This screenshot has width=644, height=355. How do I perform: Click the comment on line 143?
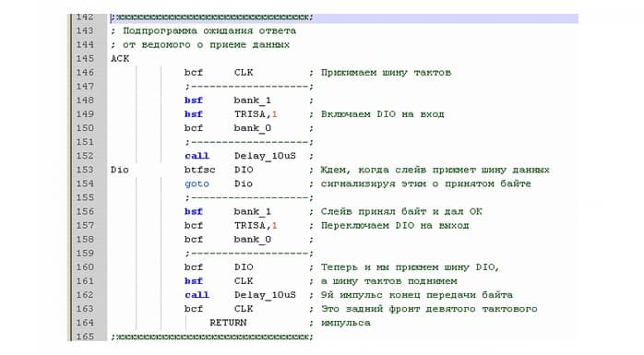[203, 31]
